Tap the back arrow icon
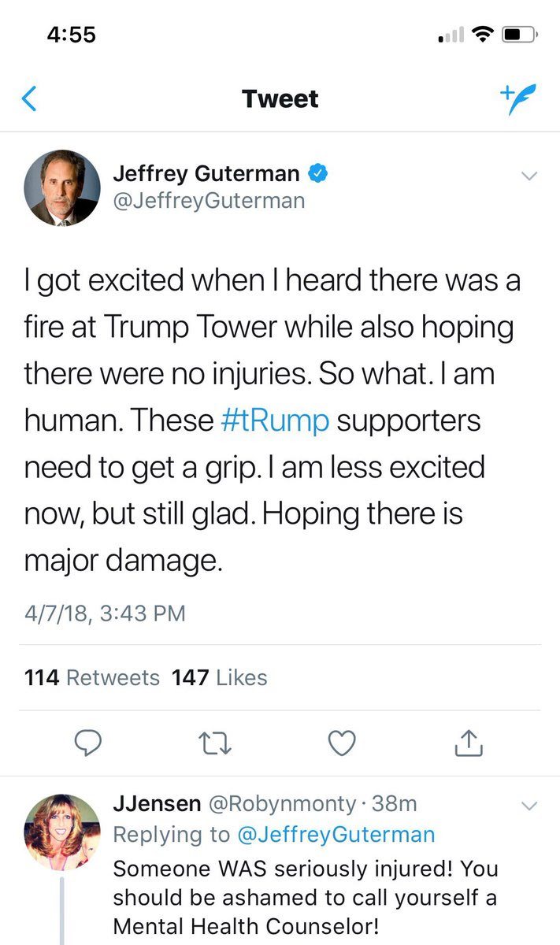Image resolution: width=560 pixels, height=945 pixels. pyautogui.click(x=29, y=99)
